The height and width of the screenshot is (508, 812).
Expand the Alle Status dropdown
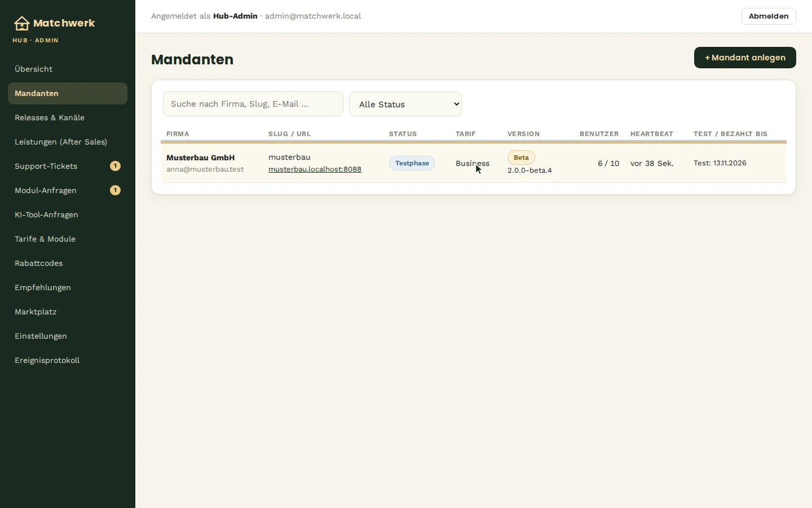click(x=405, y=104)
